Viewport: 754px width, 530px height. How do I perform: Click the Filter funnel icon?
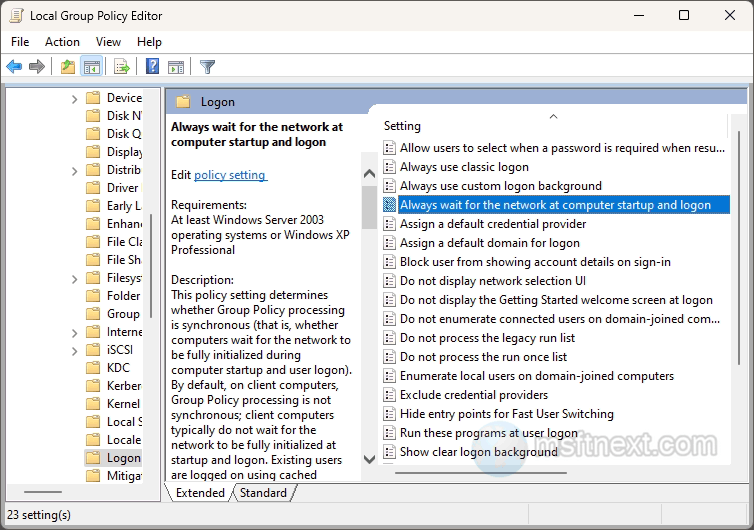point(207,67)
